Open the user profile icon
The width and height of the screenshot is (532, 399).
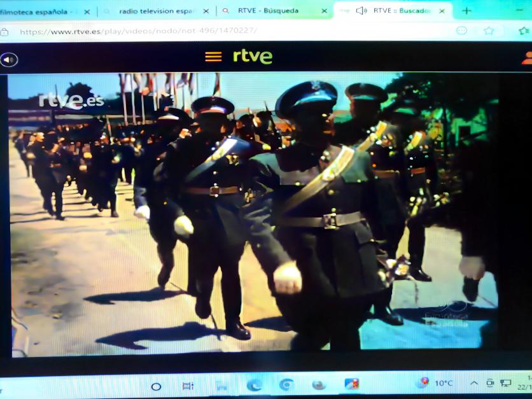click(527, 58)
